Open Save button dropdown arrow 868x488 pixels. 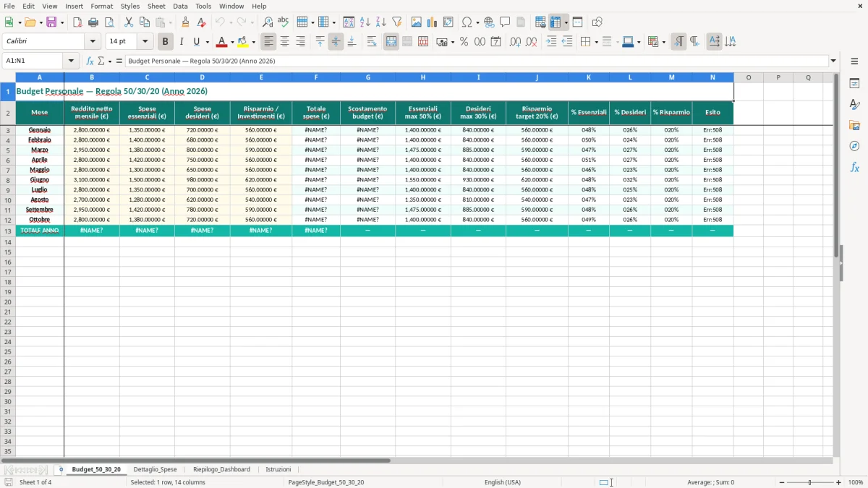(62, 22)
